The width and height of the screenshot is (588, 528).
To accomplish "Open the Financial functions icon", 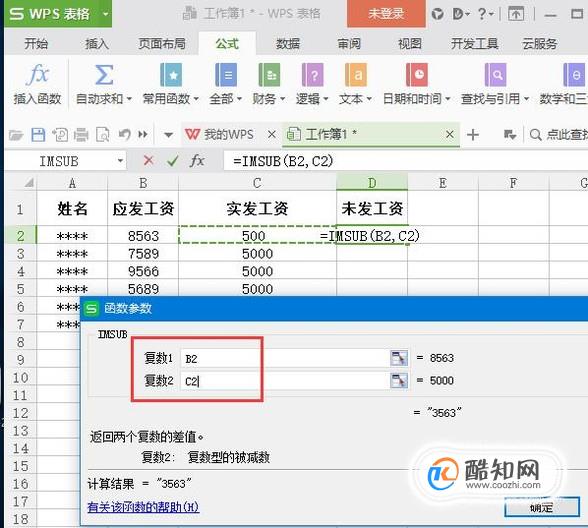I will pyautogui.click(x=269, y=75).
